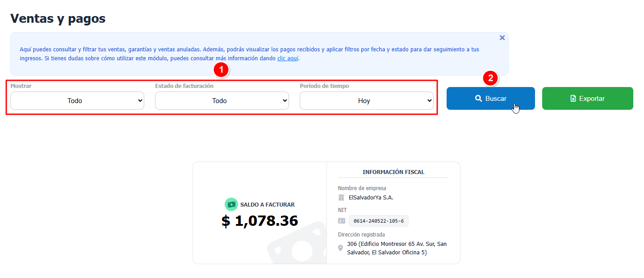
Task: Open the Período de tiempo dropdown
Action: coord(367,101)
